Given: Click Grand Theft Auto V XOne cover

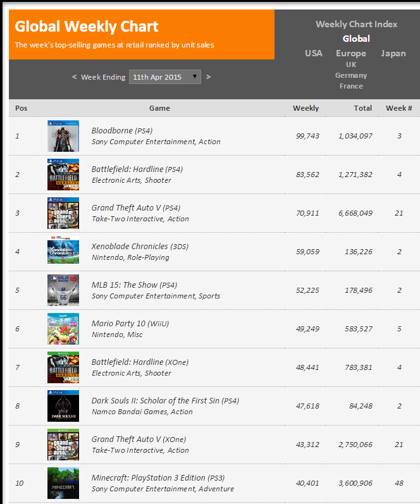Looking at the screenshot, I should (x=63, y=445).
